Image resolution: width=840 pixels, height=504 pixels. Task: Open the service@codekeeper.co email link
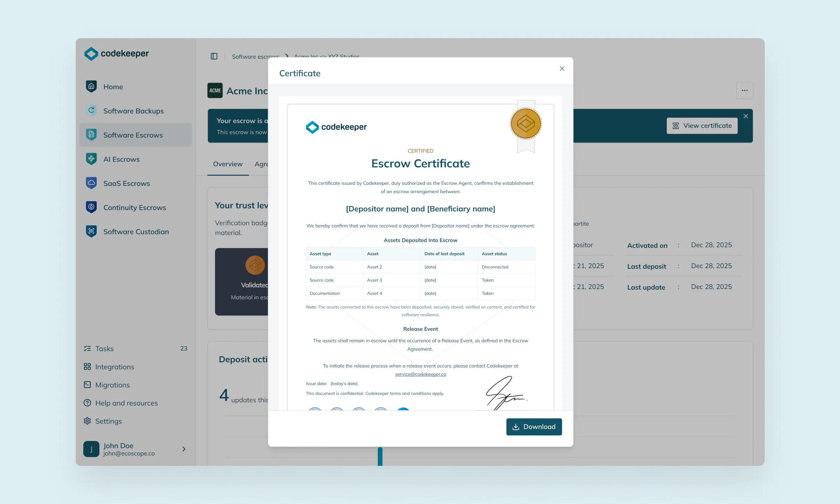(420, 374)
